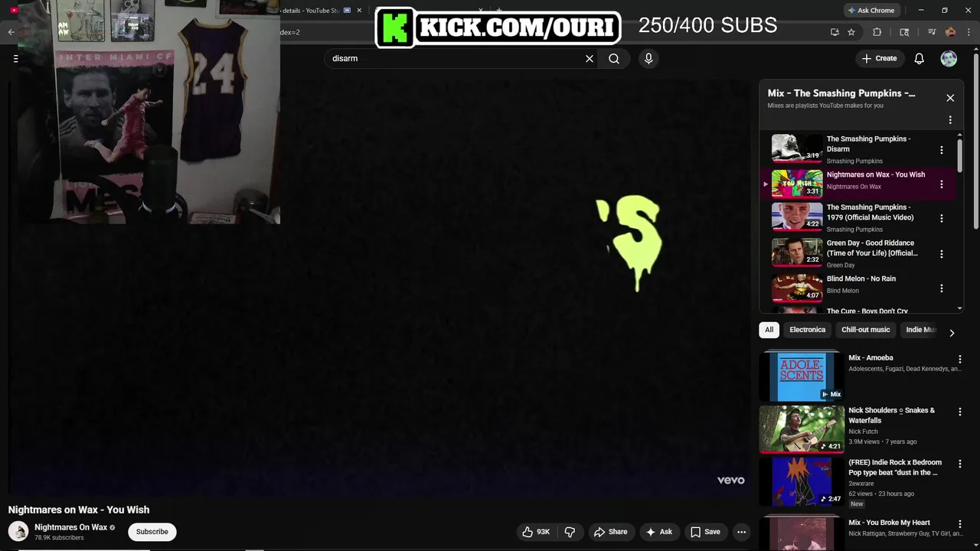The width and height of the screenshot is (980, 551).
Task: Open Nightmares On Wax channel name link
Action: (x=71, y=527)
